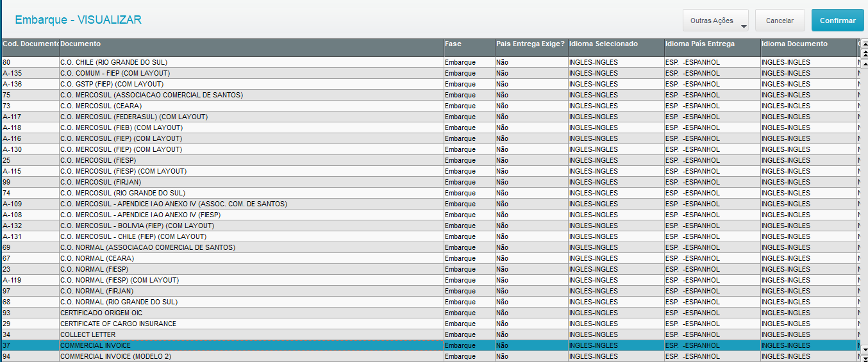Click the Cancelar button
This screenshot has width=868, height=362.
click(x=780, y=21)
